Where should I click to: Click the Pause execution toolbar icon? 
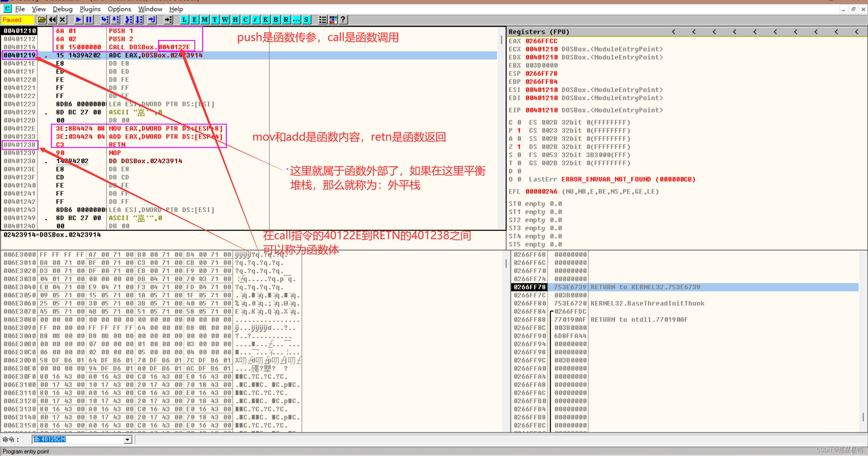89,20
